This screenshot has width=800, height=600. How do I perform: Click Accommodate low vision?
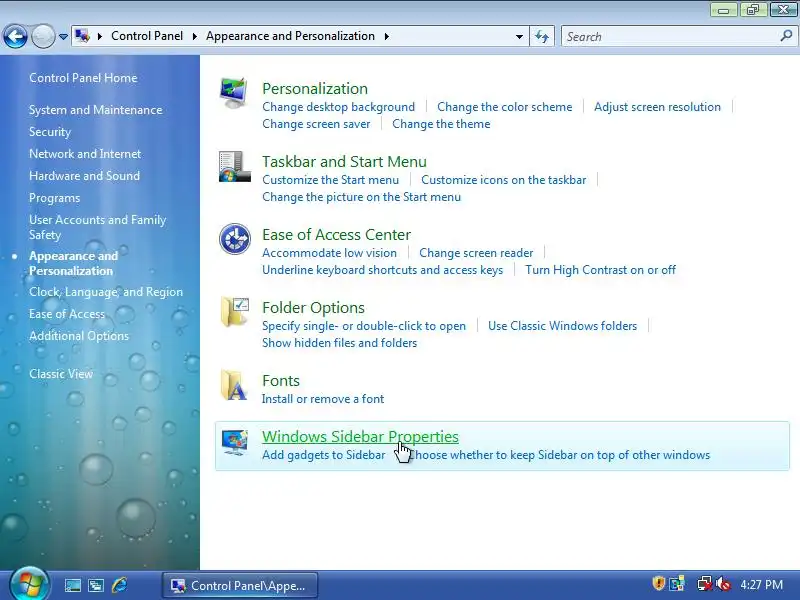(x=329, y=253)
